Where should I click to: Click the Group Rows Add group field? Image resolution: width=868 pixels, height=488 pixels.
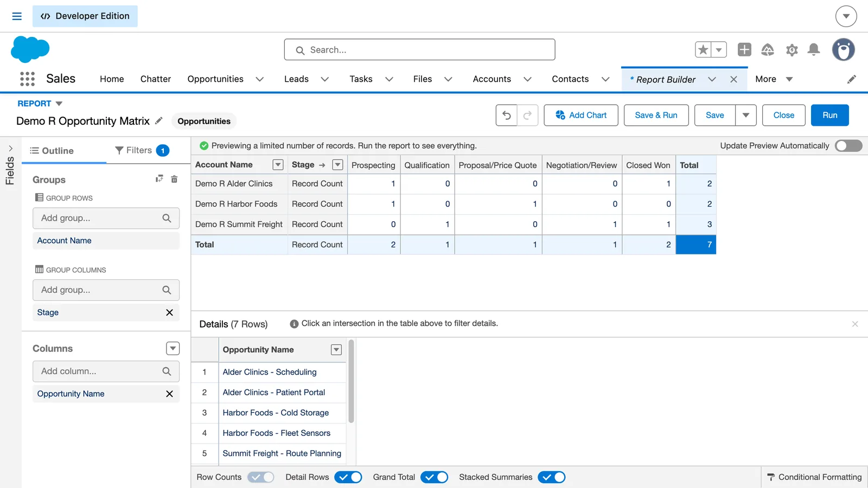click(106, 218)
